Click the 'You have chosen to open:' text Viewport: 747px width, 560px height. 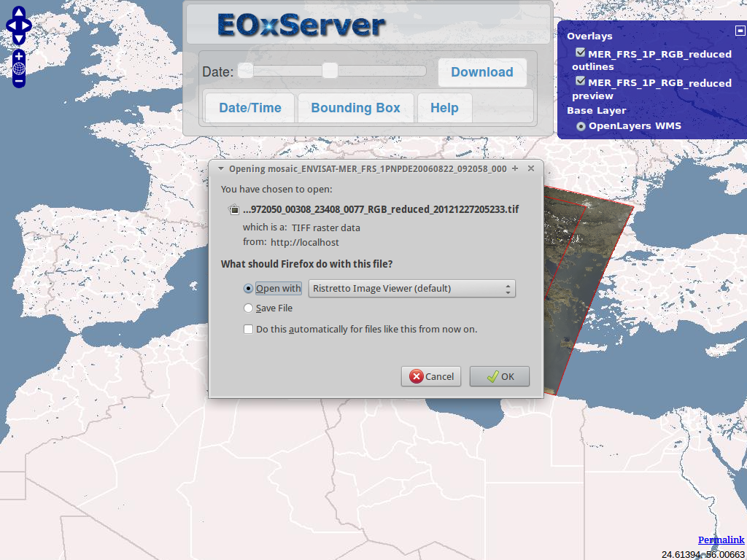(276, 189)
